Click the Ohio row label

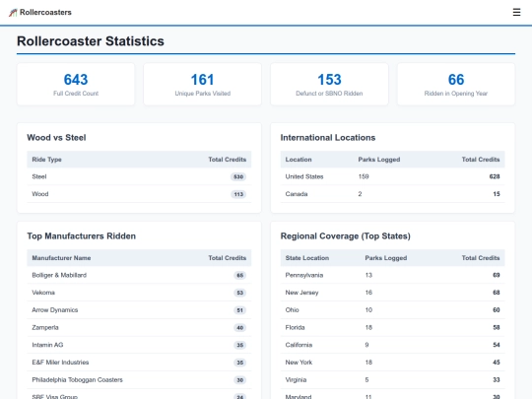point(292,310)
